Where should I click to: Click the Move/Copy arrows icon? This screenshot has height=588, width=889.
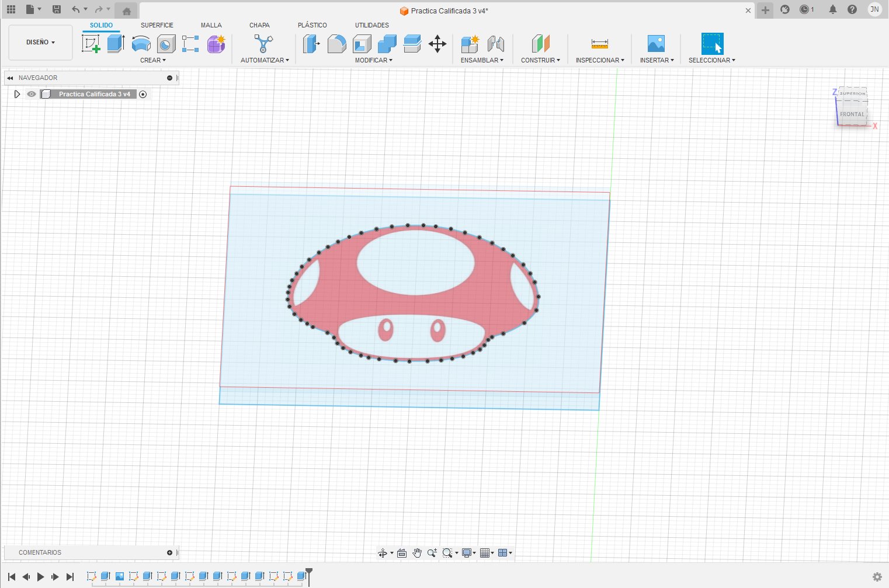(437, 44)
